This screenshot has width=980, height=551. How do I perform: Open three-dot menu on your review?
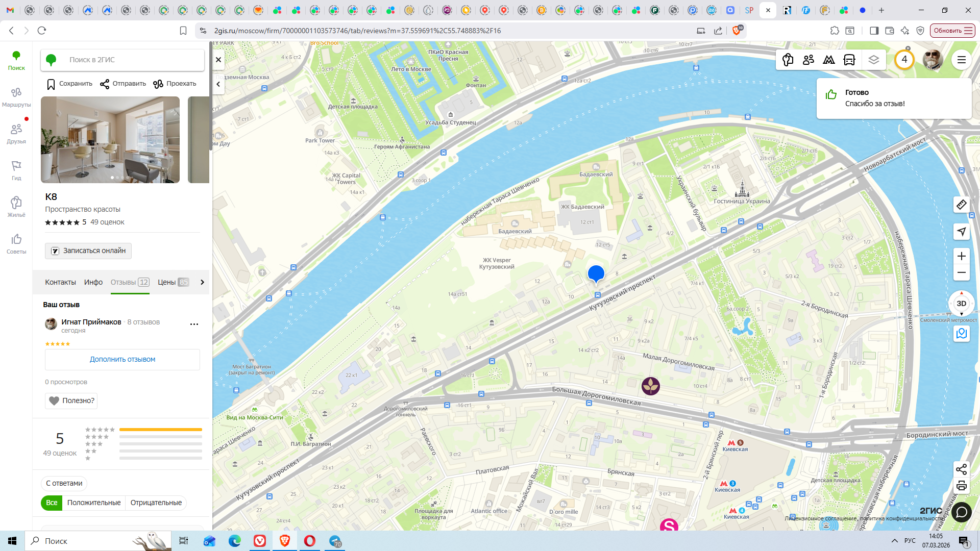coord(194,324)
